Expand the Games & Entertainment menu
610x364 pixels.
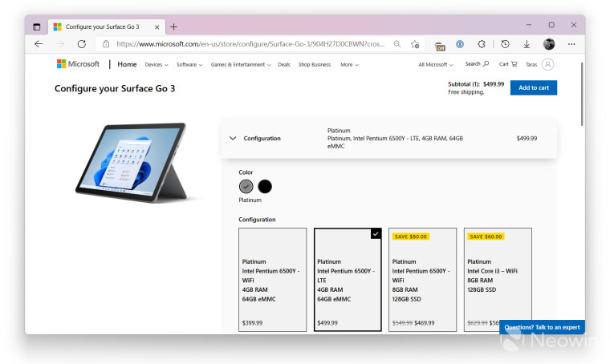pos(241,64)
